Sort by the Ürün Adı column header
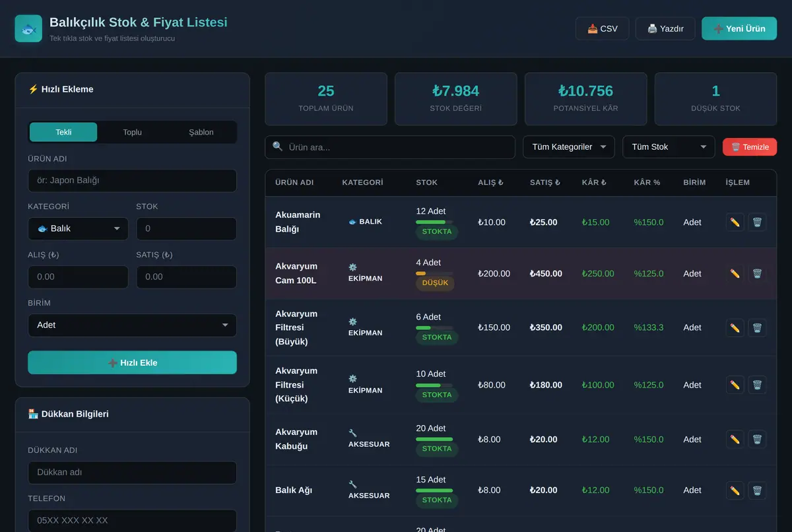 click(x=294, y=182)
